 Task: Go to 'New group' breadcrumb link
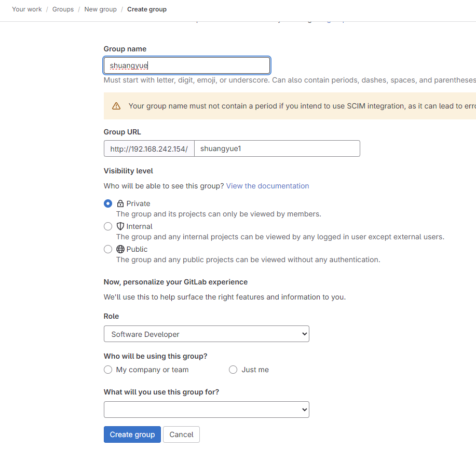coord(101,9)
